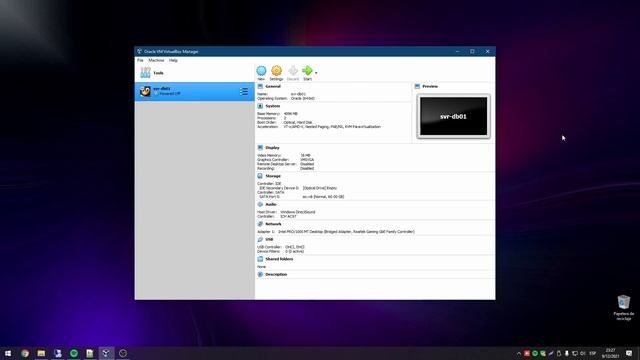The width and height of the screenshot is (640, 360).
Task: Open the svr-db01 machine menu (list icon)
Action: click(244, 91)
